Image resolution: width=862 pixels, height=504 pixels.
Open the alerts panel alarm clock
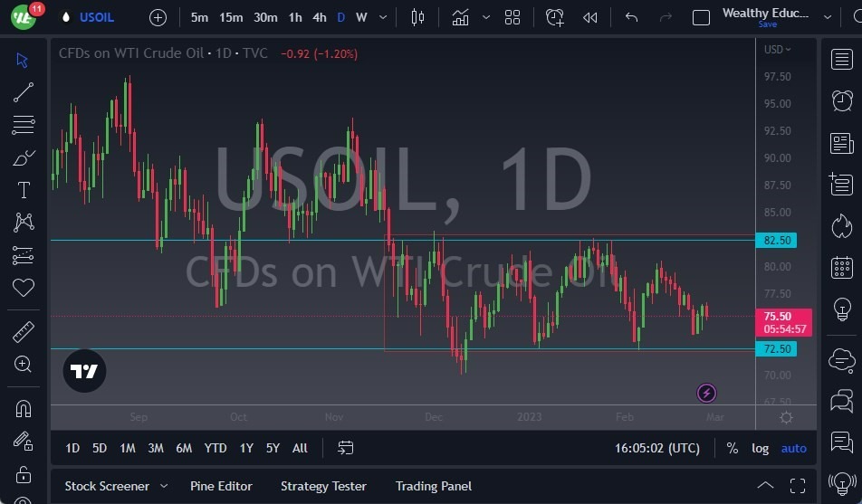[x=842, y=100]
